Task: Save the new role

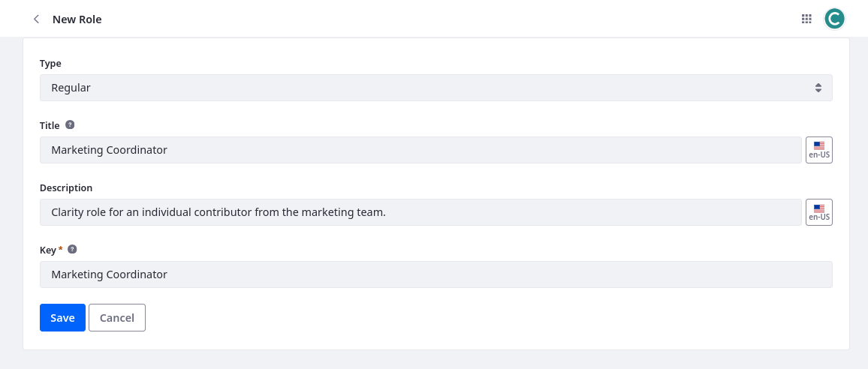Action: click(x=62, y=317)
